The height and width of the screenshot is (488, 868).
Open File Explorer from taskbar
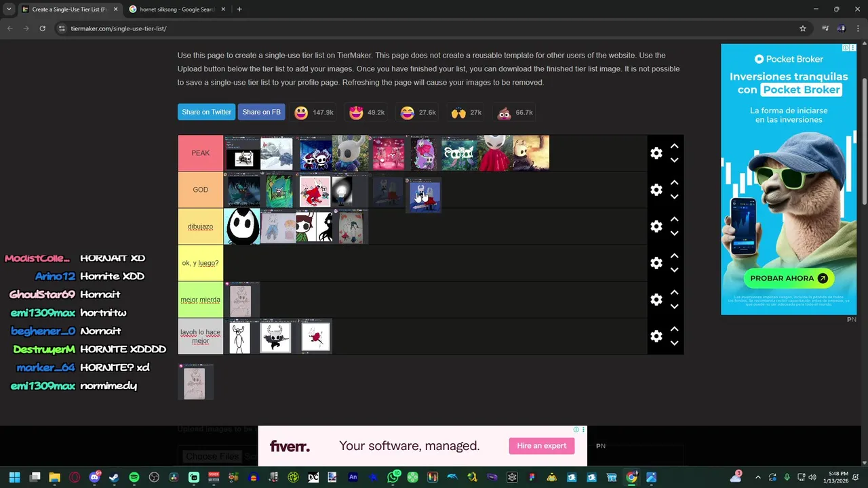tap(55, 477)
